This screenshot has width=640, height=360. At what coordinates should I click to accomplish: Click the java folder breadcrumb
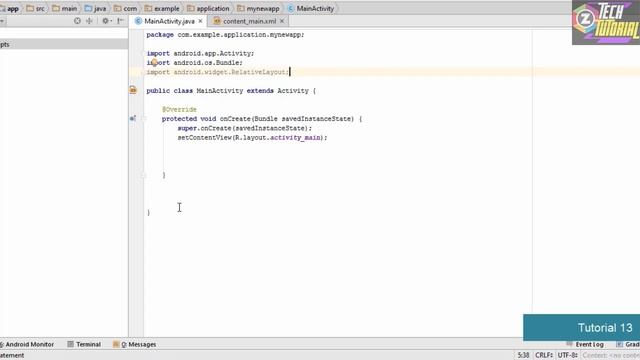pos(96,8)
